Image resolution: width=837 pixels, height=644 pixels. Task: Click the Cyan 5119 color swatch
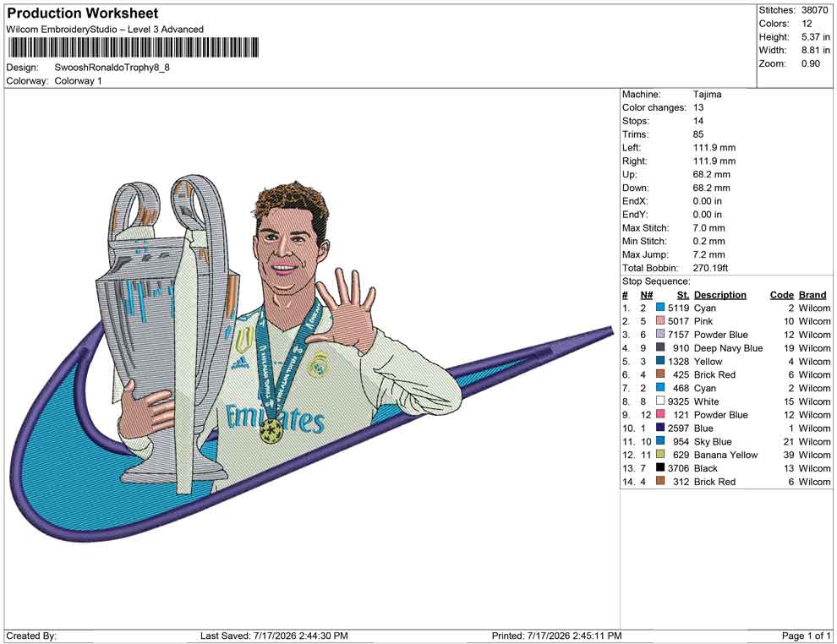click(660, 308)
